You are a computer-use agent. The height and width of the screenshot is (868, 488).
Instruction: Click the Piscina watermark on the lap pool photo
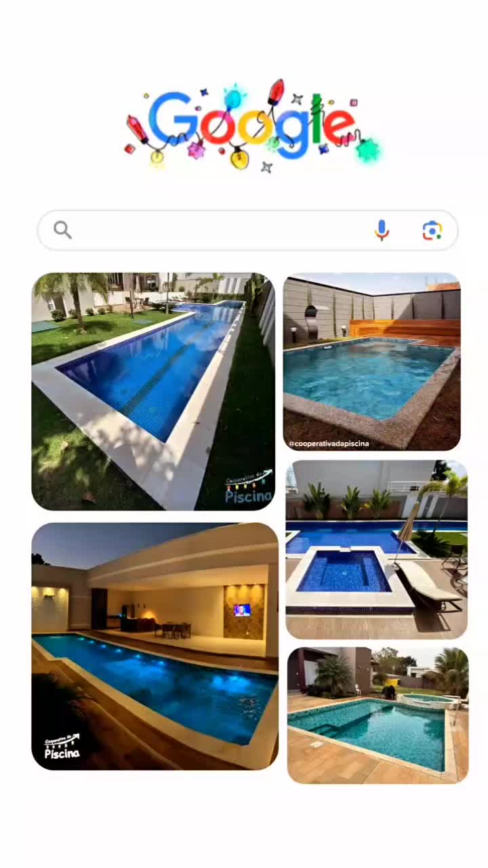tap(248, 490)
